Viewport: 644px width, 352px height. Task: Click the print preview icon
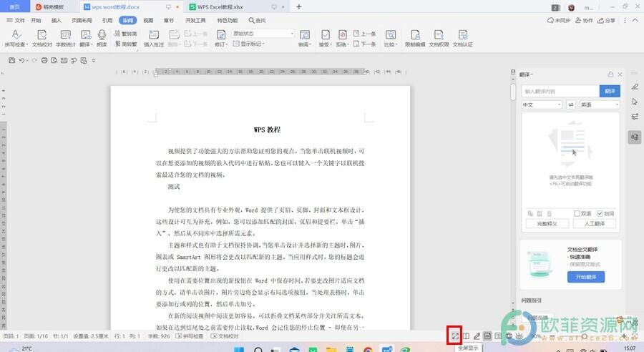[54, 60]
